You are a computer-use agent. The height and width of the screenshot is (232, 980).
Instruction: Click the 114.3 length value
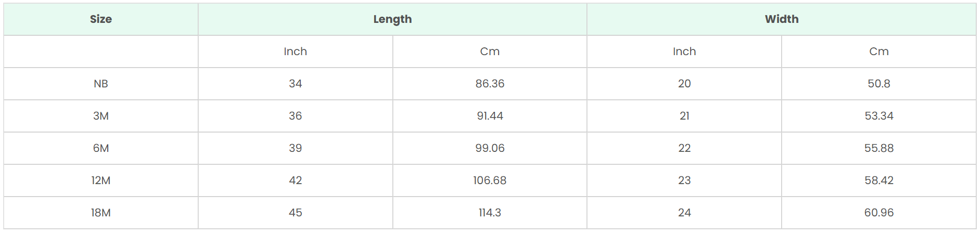pos(490,213)
